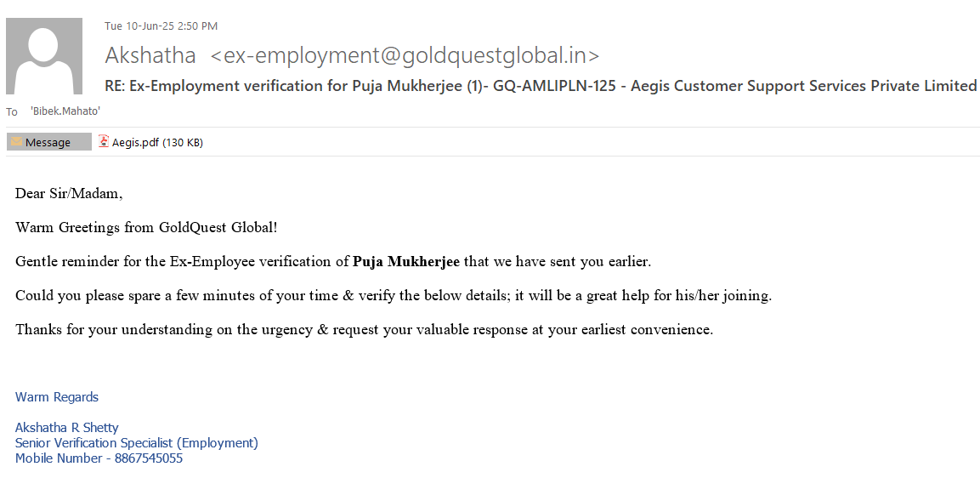
Task: Open the Aegis.pdf attachment file name
Action: click(x=135, y=142)
